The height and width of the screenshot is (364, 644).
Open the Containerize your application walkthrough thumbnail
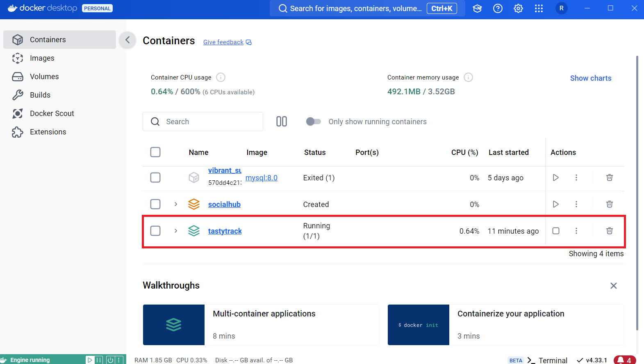[x=419, y=325]
